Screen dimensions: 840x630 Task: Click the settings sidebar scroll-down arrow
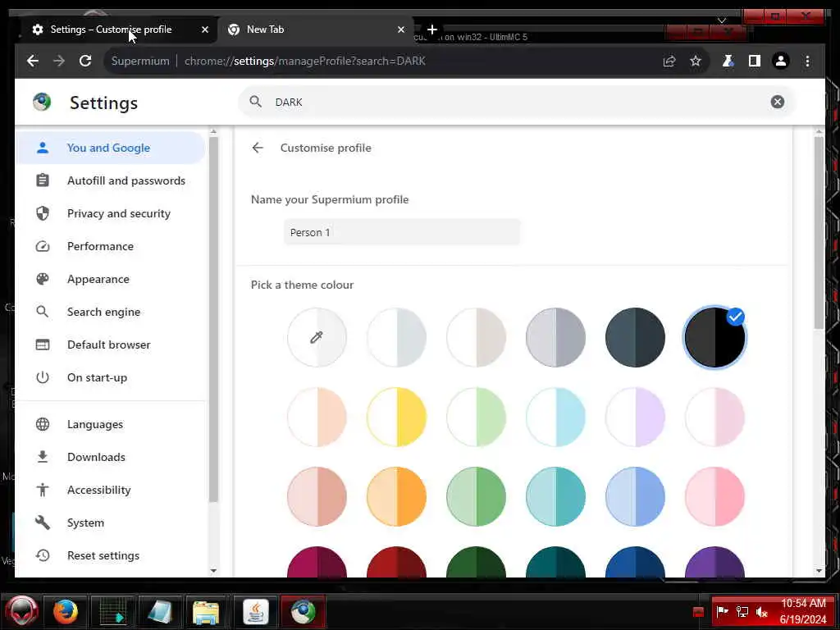(x=213, y=571)
